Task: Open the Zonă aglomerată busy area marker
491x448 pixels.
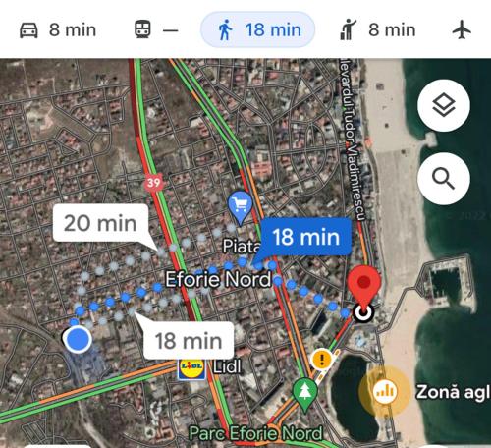Action: [x=385, y=391]
